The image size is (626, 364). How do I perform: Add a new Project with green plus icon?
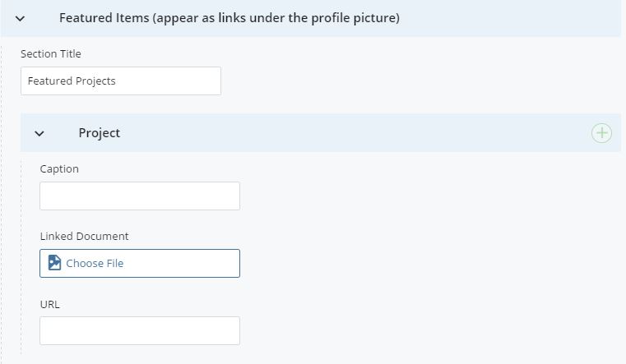click(601, 133)
